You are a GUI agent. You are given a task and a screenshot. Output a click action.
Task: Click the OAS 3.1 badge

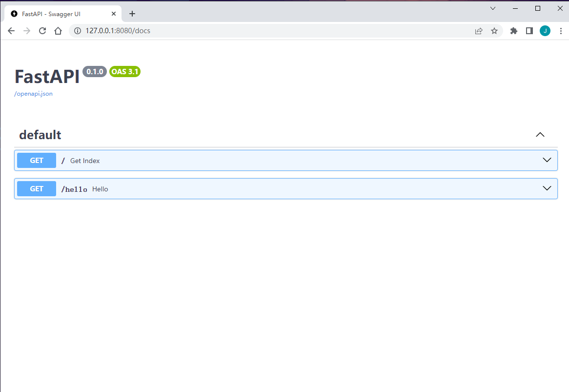(x=124, y=71)
